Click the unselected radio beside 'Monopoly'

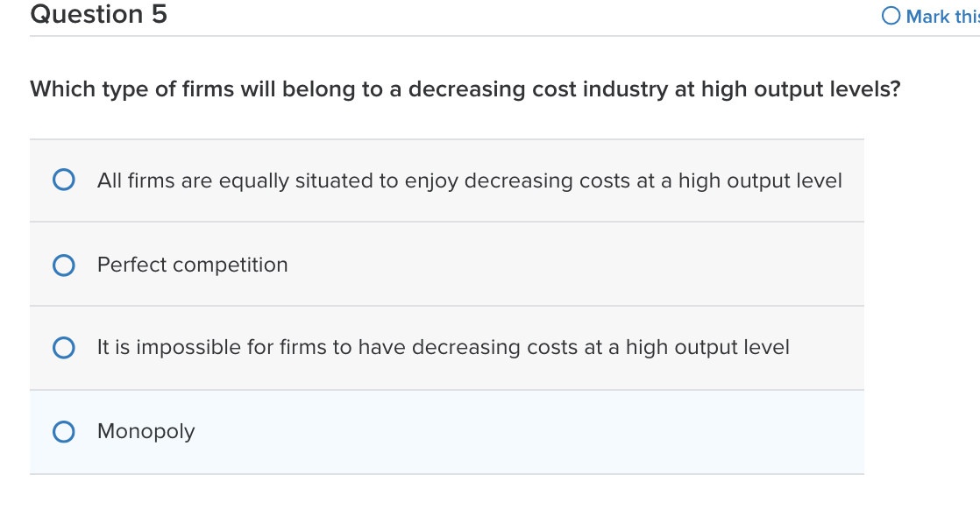pyautogui.click(x=63, y=431)
